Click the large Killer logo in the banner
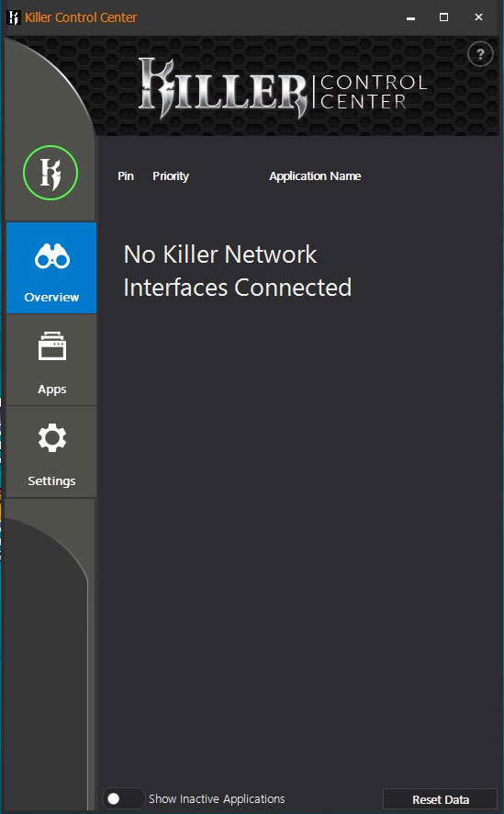 224,87
